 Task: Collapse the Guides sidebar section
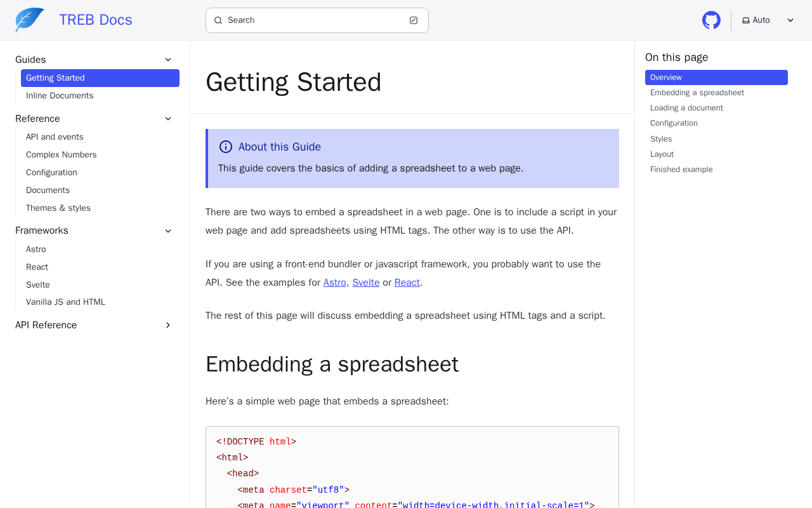tap(168, 60)
